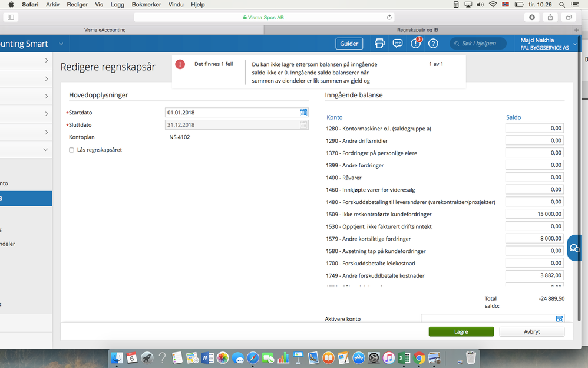Image resolution: width=588 pixels, height=368 pixels.
Task: Cancel editing with Avbryt button
Action: 532,331
